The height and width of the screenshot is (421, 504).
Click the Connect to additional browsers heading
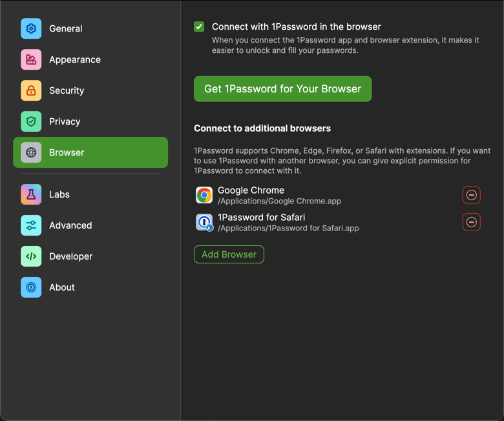[x=262, y=128]
